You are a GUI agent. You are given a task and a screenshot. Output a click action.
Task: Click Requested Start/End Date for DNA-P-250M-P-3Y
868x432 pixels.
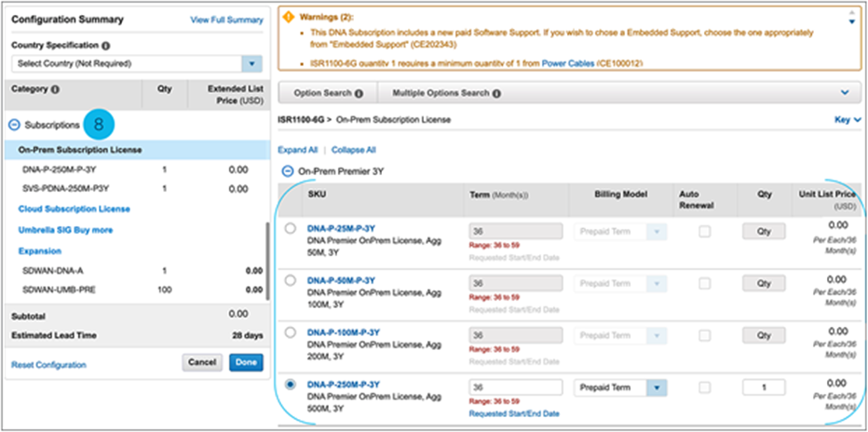tap(514, 413)
